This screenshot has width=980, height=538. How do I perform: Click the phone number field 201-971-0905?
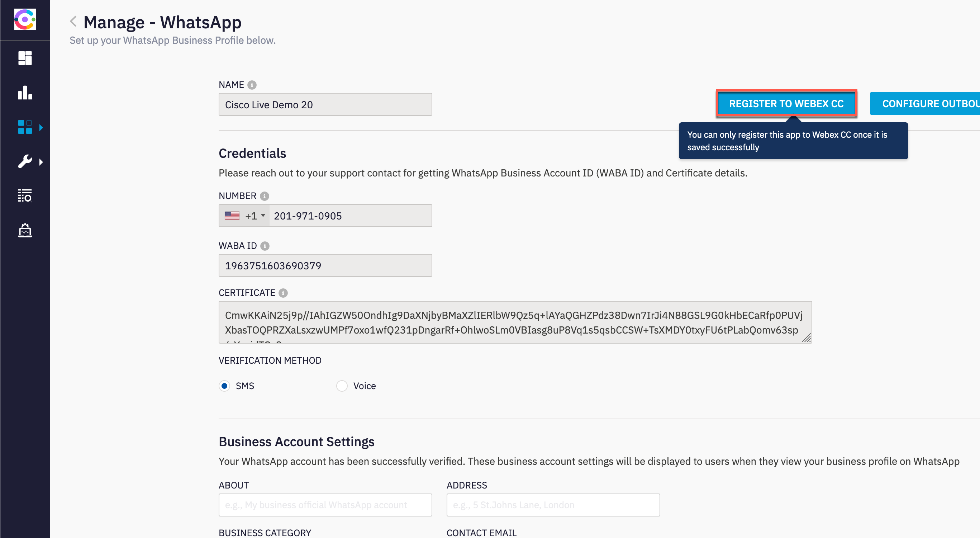350,216
